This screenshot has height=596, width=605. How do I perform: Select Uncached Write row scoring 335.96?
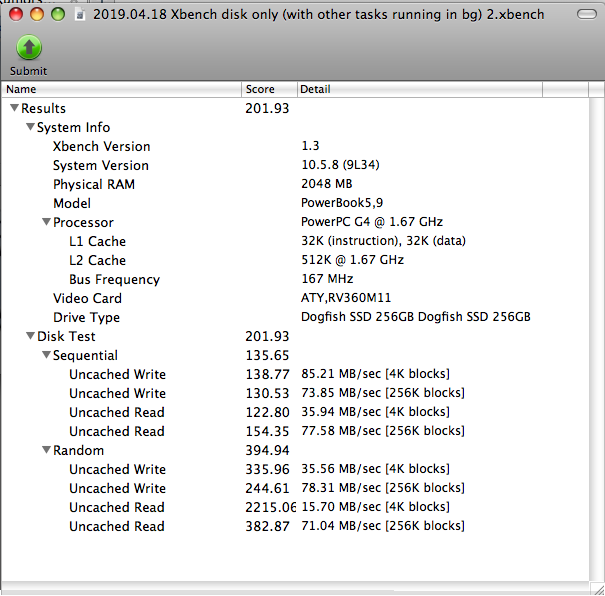pos(295,469)
